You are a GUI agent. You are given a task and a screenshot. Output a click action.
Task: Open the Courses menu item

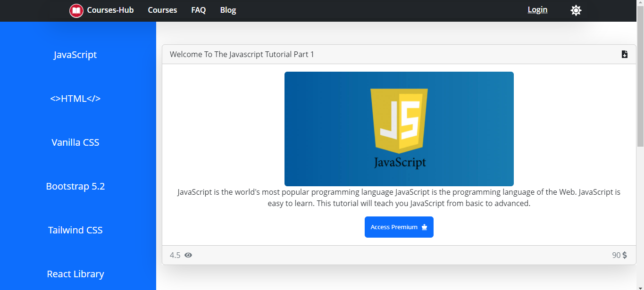tap(162, 10)
